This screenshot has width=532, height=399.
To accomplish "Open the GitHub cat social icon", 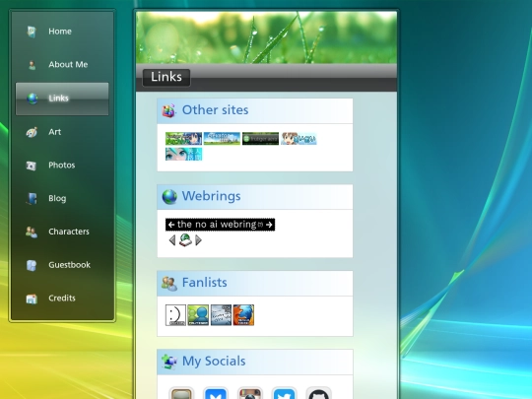I will click(318, 393).
